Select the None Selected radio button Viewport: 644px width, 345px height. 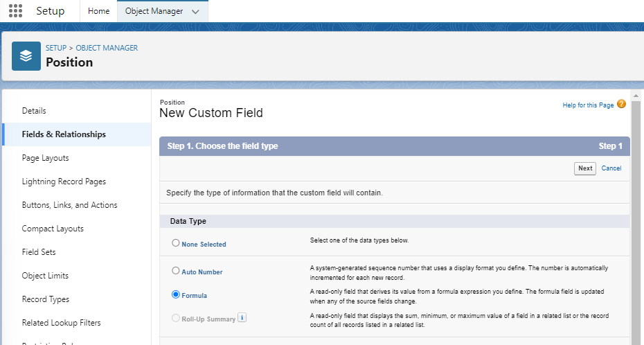(176, 243)
